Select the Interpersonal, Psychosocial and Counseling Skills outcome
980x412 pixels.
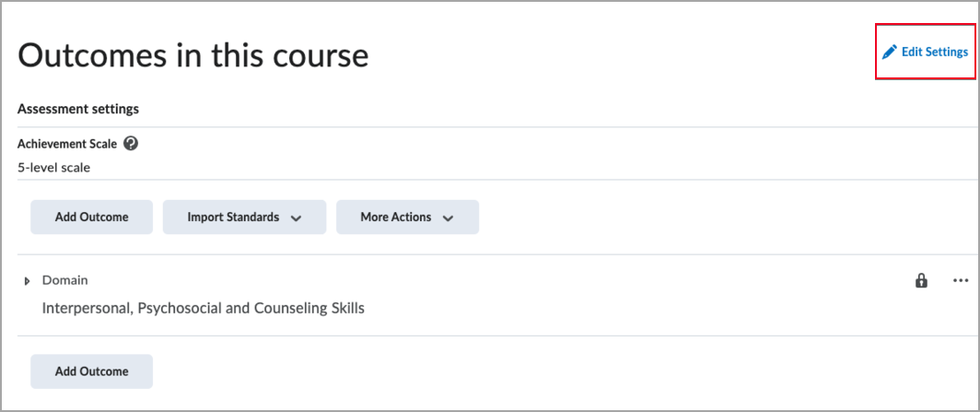203,308
